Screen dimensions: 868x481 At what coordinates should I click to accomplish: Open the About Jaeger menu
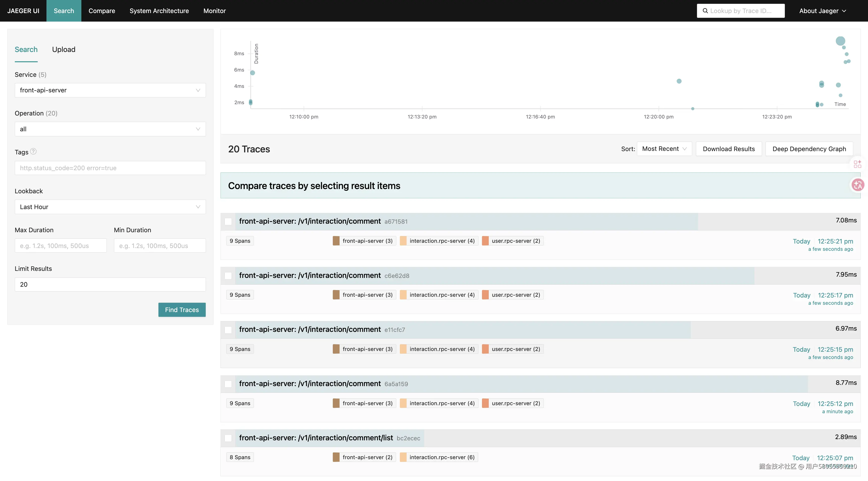(x=822, y=11)
